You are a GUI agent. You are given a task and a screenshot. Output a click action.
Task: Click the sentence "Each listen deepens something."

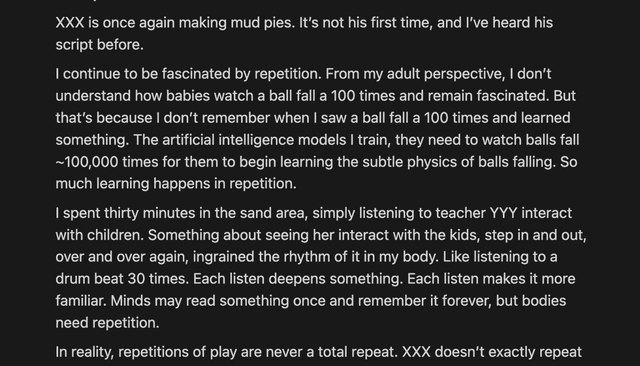click(x=298, y=279)
